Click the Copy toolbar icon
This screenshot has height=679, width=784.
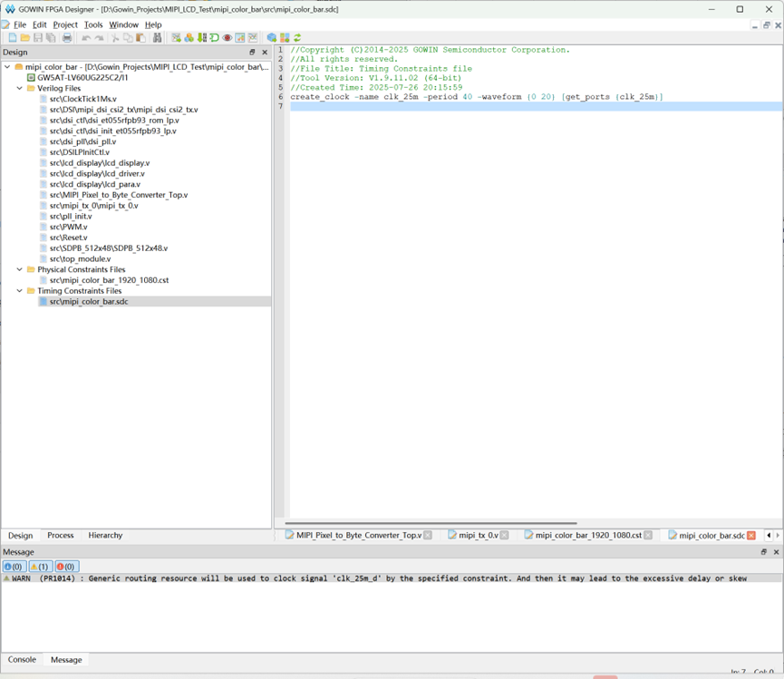[x=128, y=37]
